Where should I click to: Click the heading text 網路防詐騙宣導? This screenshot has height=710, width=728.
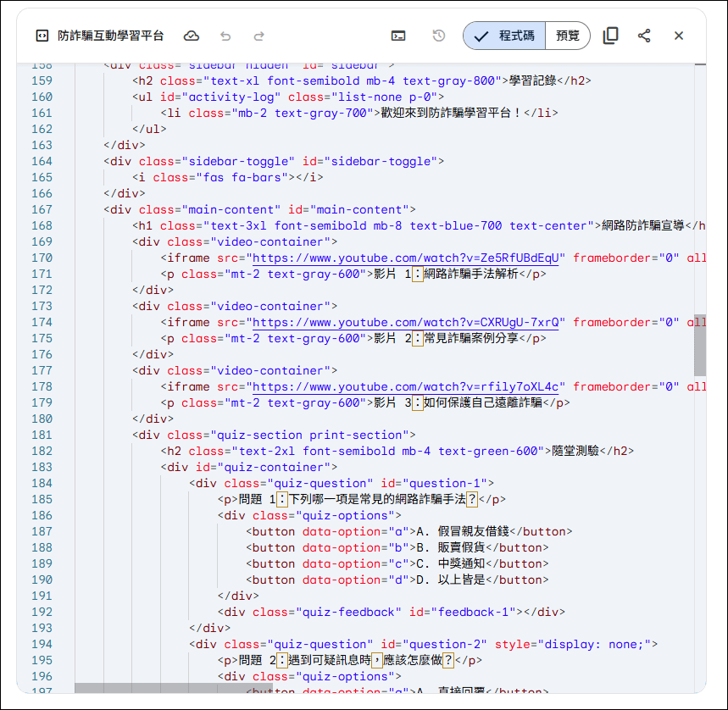(x=643, y=226)
